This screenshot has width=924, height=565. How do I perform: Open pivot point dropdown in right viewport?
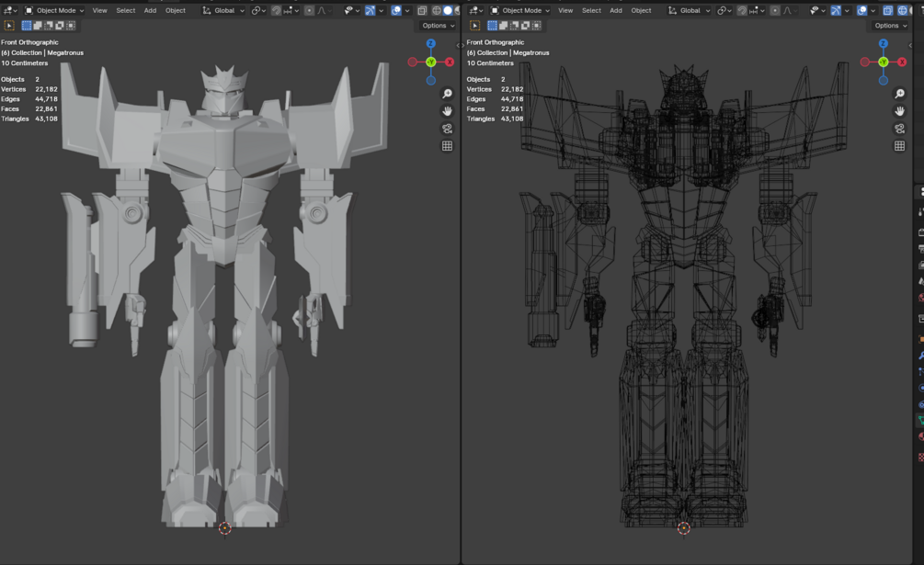pos(724,11)
